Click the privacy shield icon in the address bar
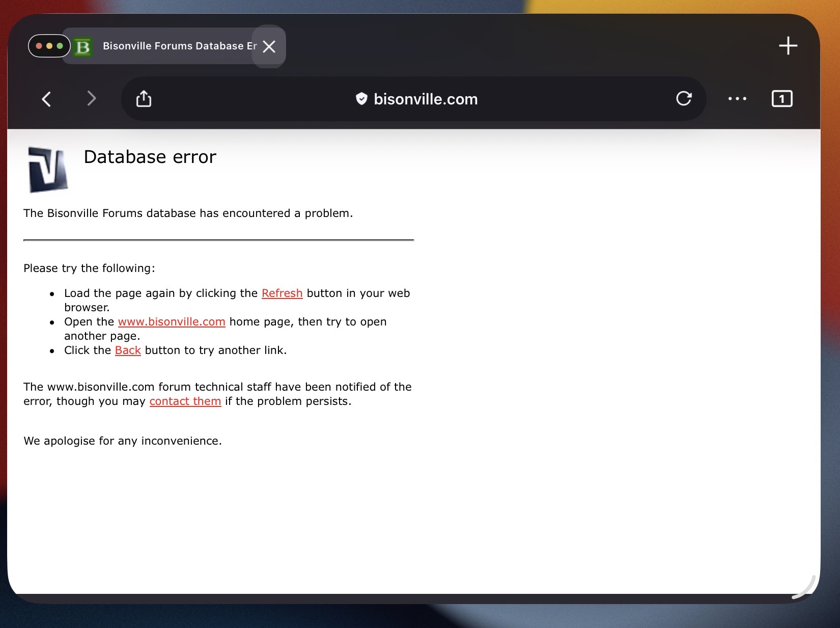Image resolution: width=840 pixels, height=628 pixels. tap(361, 99)
